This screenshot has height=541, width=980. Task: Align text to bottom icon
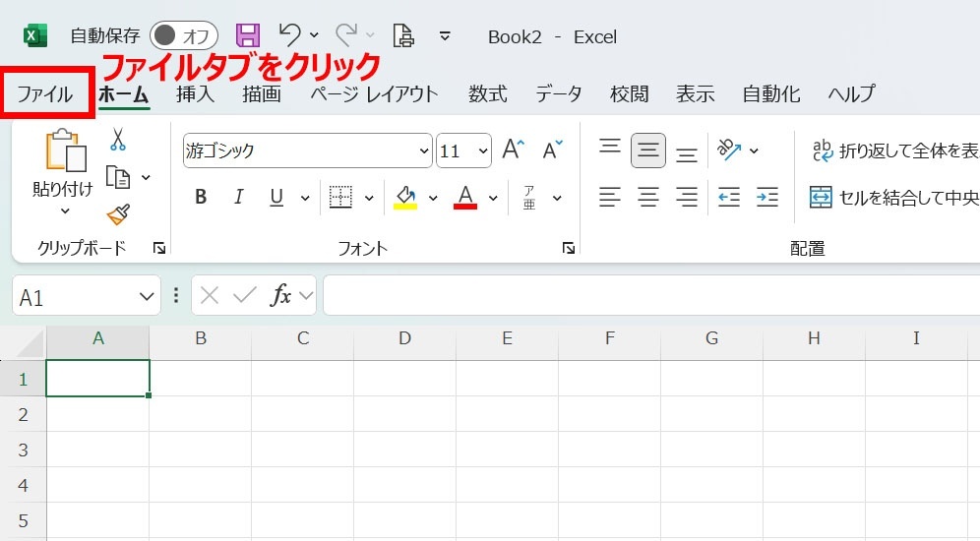click(686, 153)
